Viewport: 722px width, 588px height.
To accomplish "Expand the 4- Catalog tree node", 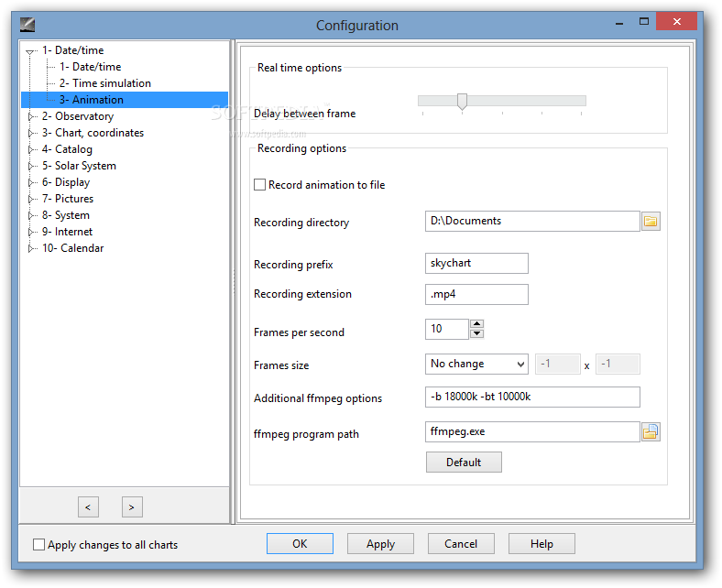I will point(30,149).
